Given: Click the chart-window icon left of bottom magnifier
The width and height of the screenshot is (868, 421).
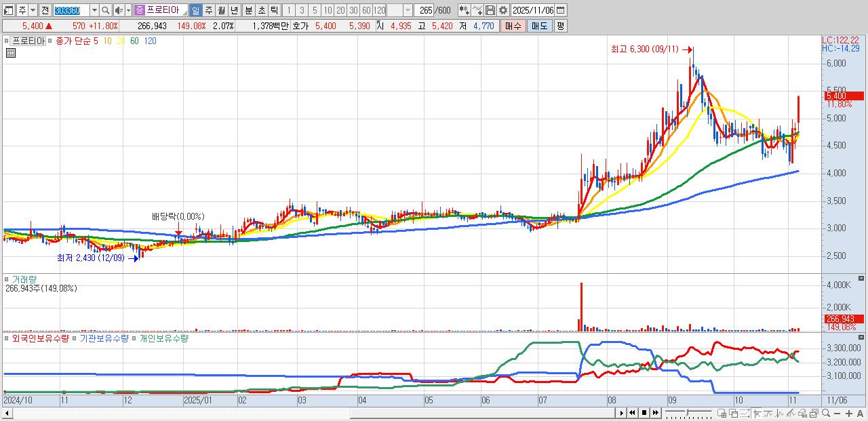Looking at the screenshot, I should coord(814,414).
